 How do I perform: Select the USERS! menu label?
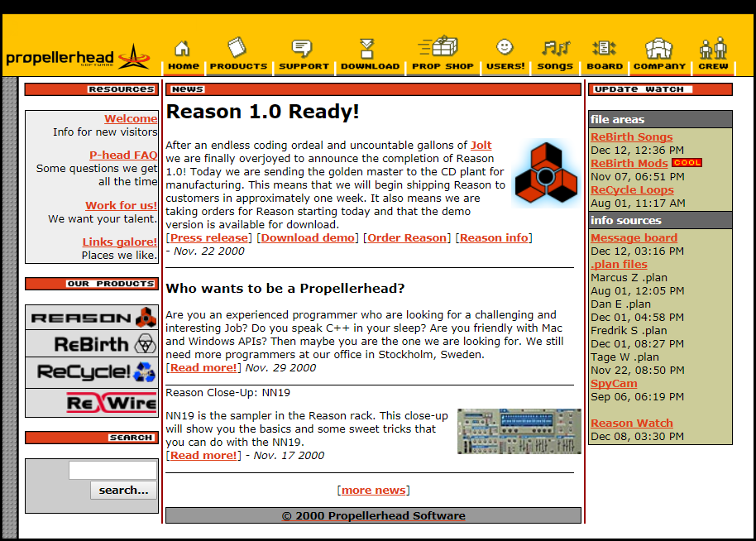(x=505, y=66)
